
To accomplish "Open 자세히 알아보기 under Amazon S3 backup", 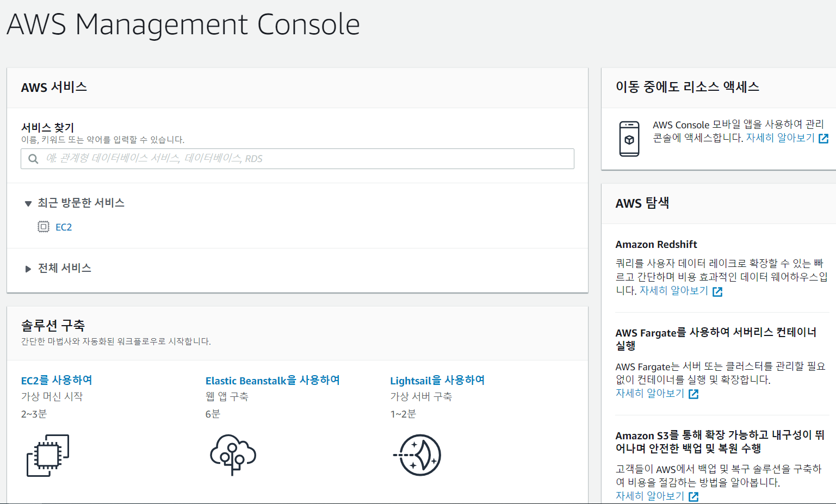I will click(649, 496).
